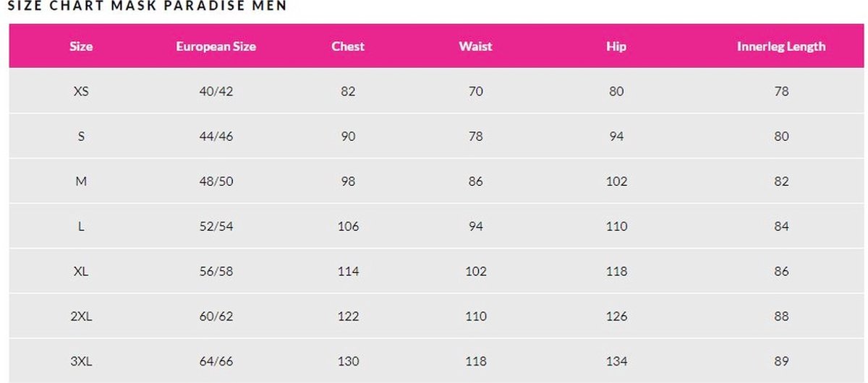Click the Hip column header
The width and height of the screenshot is (868, 383).
(616, 46)
